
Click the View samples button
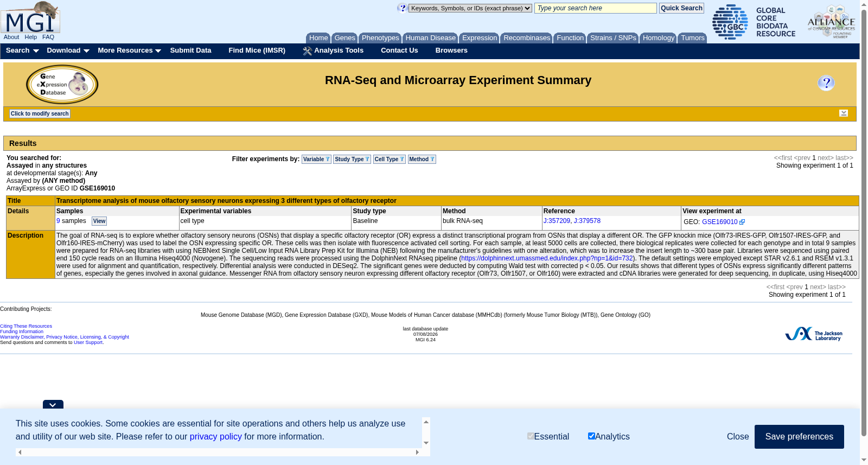tap(99, 221)
